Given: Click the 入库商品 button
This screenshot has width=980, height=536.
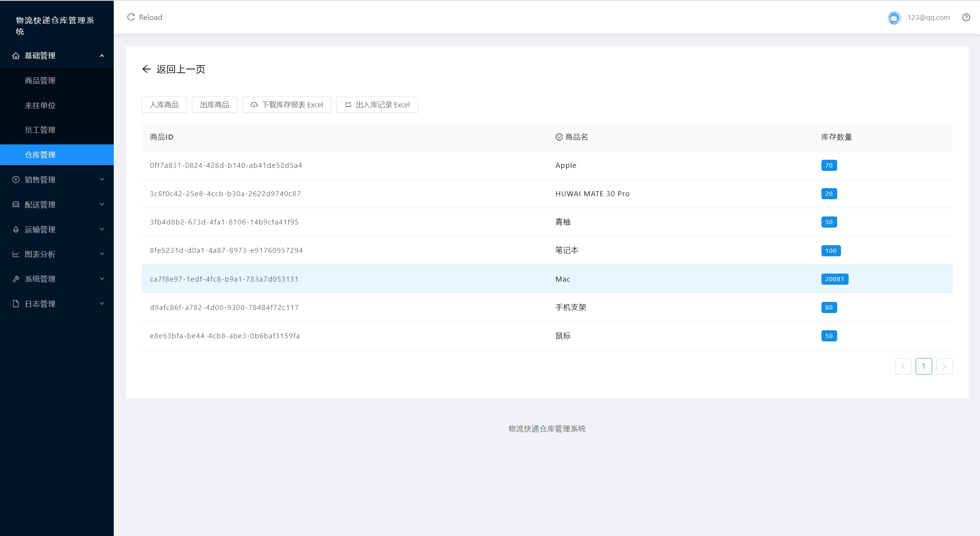Looking at the screenshot, I should click(x=164, y=105).
